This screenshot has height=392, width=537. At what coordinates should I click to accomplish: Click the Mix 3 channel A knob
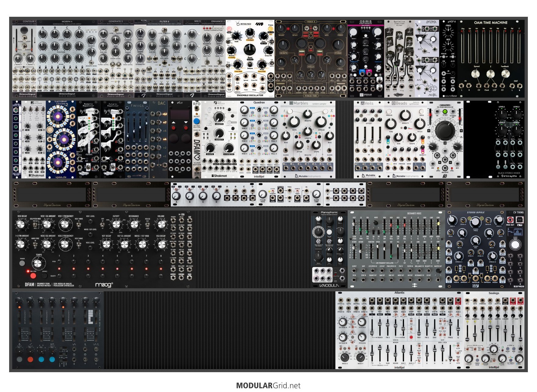[192, 34]
